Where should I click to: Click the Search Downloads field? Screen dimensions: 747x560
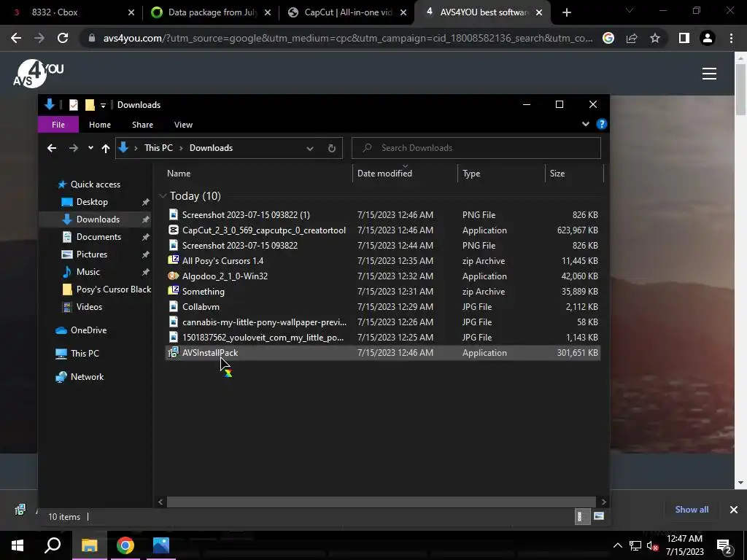476,148
